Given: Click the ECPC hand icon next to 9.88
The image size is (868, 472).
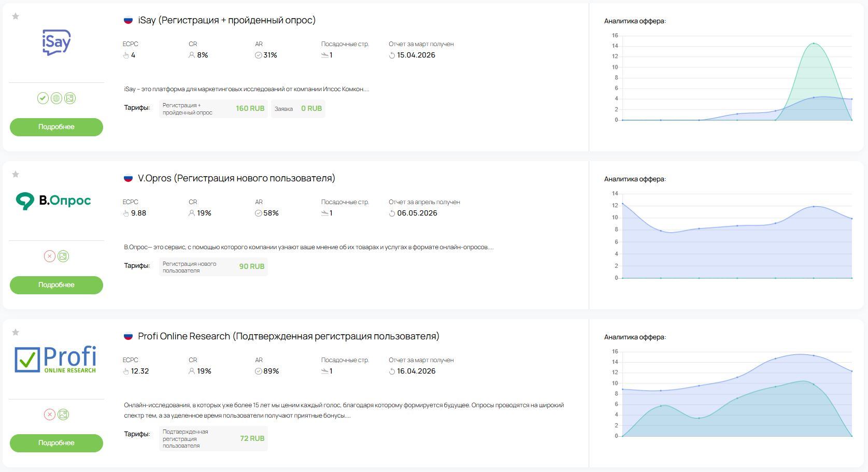Looking at the screenshot, I should pos(126,213).
